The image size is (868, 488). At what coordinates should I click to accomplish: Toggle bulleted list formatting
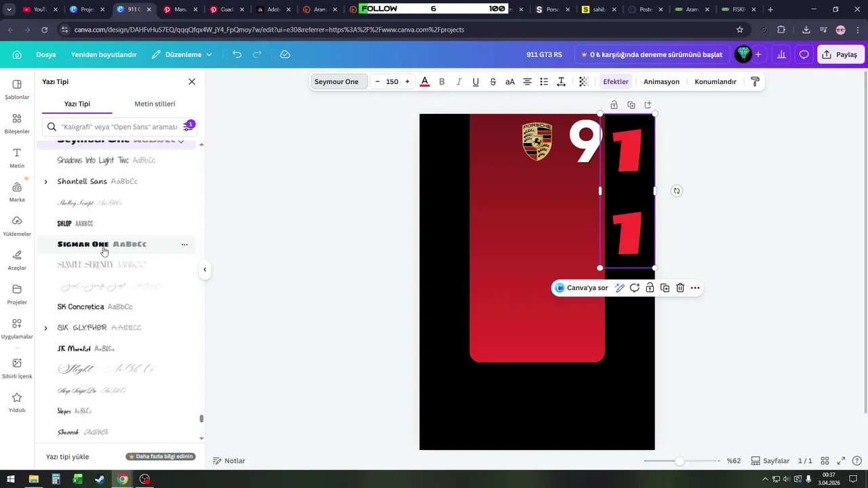tap(544, 81)
